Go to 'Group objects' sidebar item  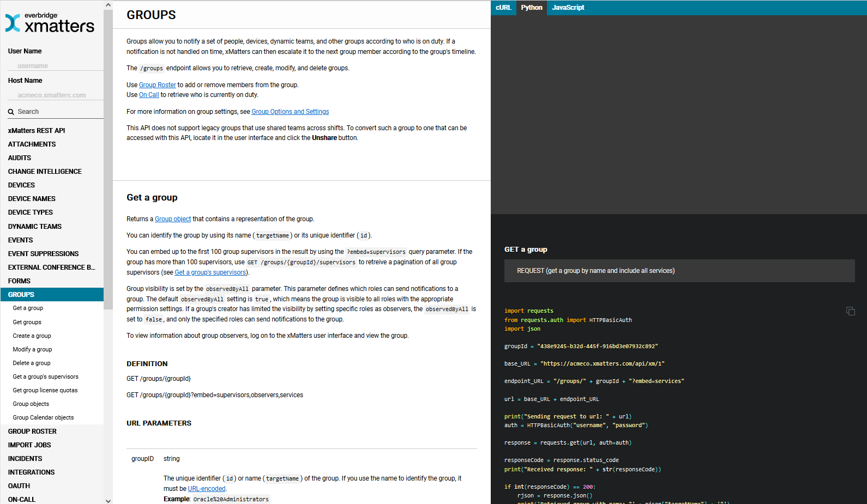pos(31,404)
